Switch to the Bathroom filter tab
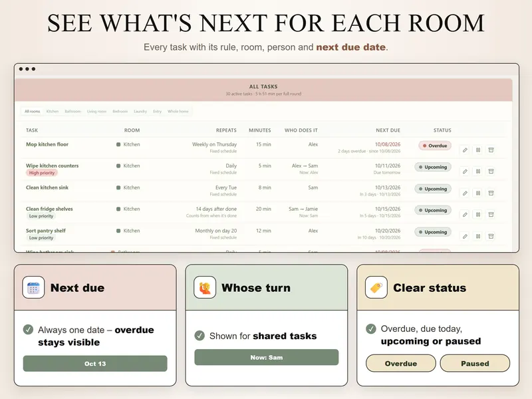Screen dimensions: 532x399 pyautogui.click(x=72, y=111)
